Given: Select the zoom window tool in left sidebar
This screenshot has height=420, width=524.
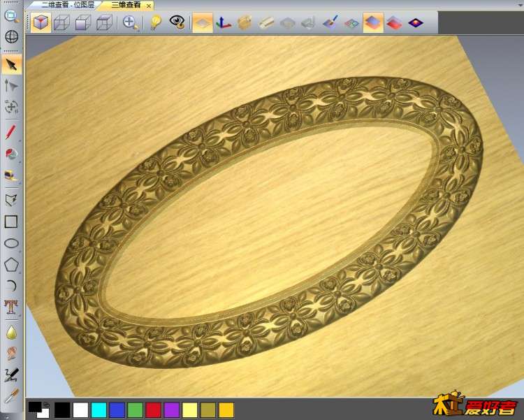Looking at the screenshot, I should pos(12,15).
